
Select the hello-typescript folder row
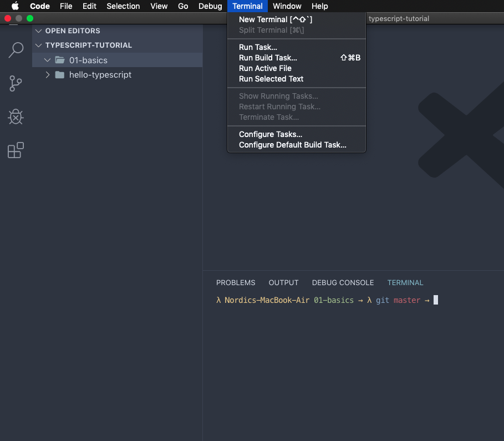click(118, 75)
